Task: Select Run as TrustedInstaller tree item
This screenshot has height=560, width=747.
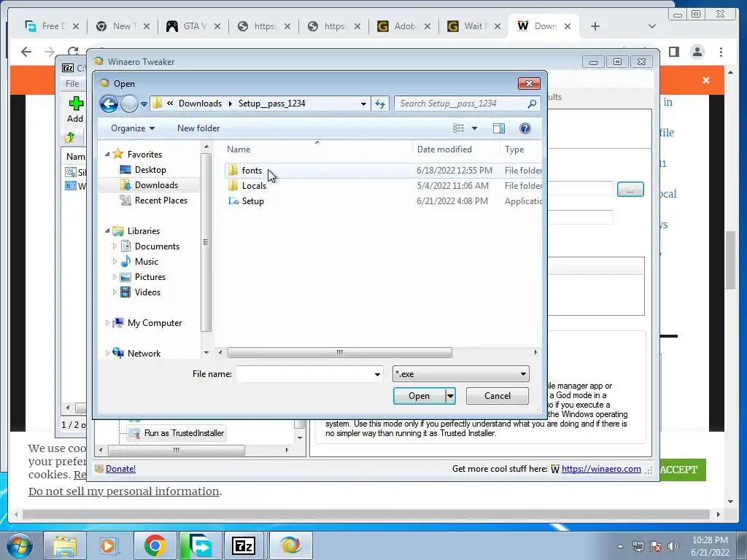Action: [x=184, y=433]
